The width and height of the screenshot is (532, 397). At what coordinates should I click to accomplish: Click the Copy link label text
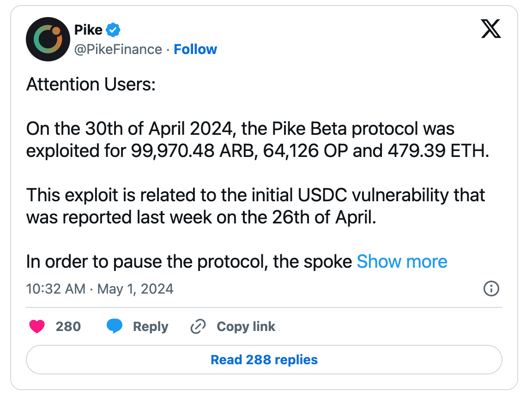coord(245,326)
